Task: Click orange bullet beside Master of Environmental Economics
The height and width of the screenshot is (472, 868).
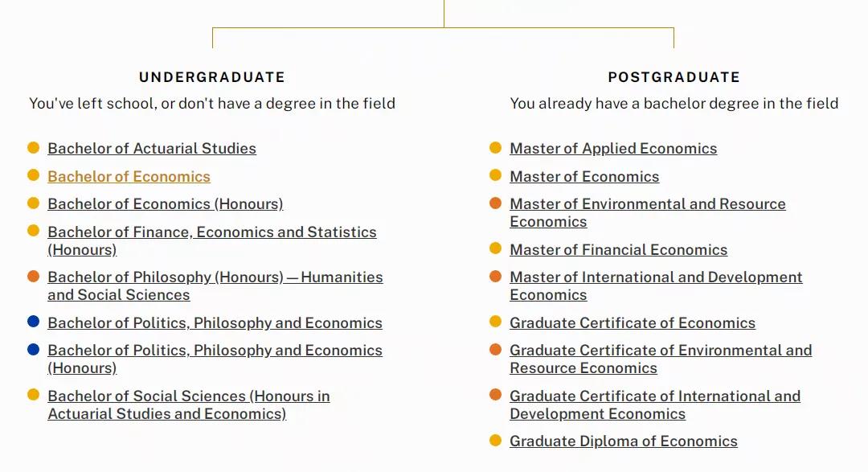Action: click(495, 203)
